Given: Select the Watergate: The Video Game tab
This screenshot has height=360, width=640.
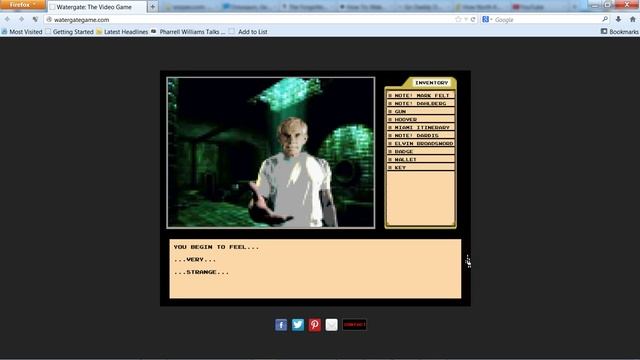Looking at the screenshot, I should click(97, 7).
